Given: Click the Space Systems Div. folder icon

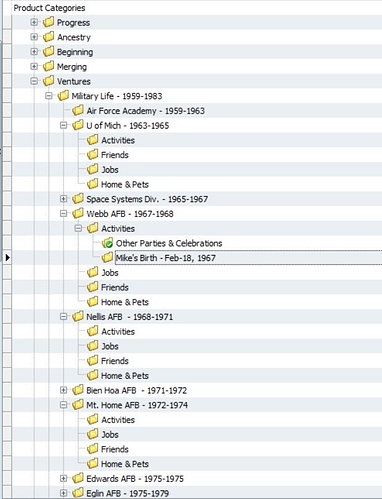Looking at the screenshot, I should coord(78,199).
